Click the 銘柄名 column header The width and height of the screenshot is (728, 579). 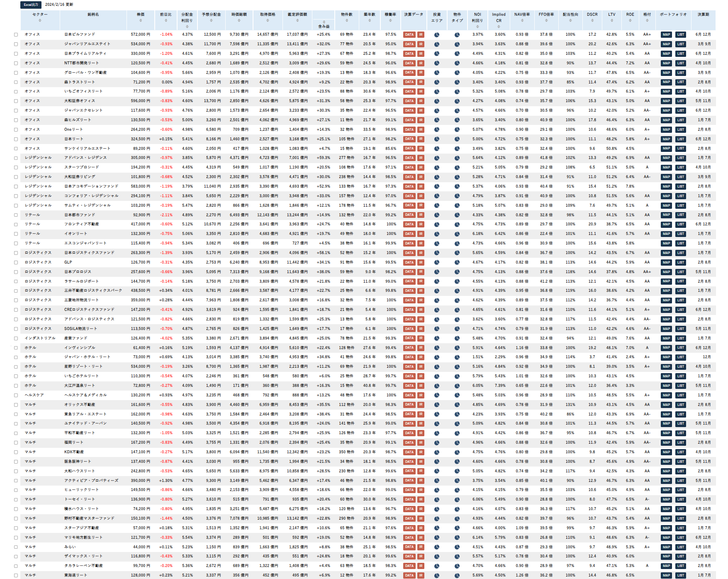pos(93,15)
